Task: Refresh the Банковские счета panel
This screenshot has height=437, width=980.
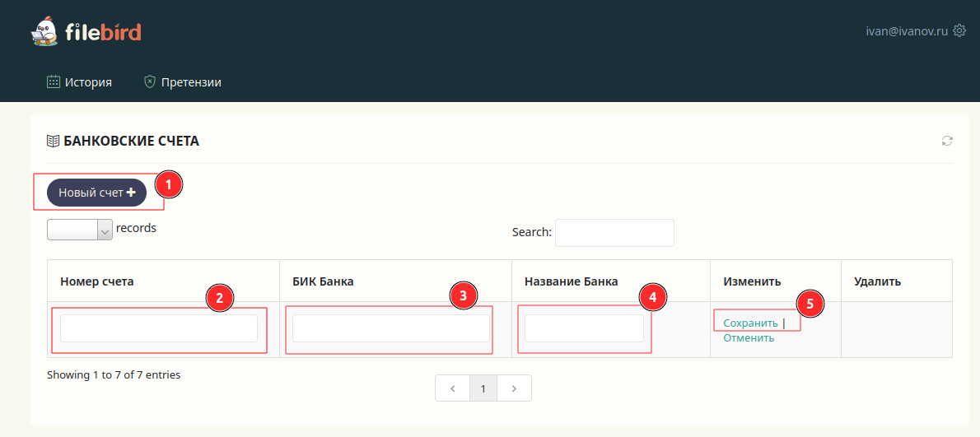Action: tap(947, 141)
